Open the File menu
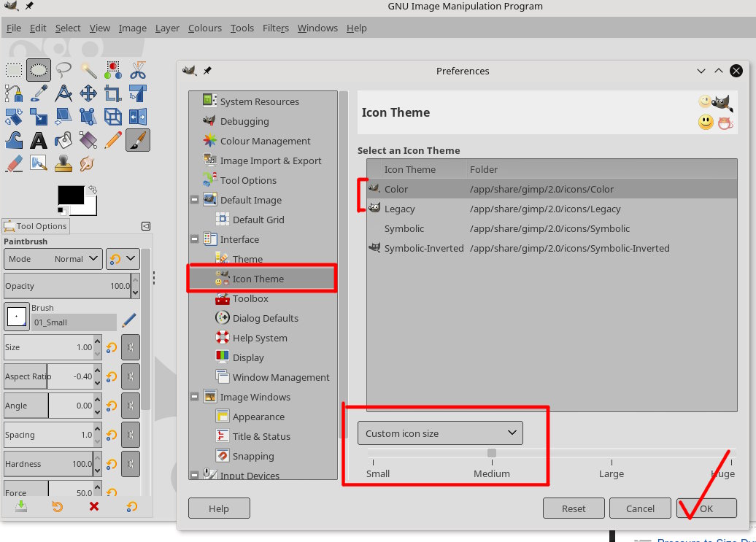Image resolution: width=756 pixels, height=542 pixels. pyautogui.click(x=13, y=28)
